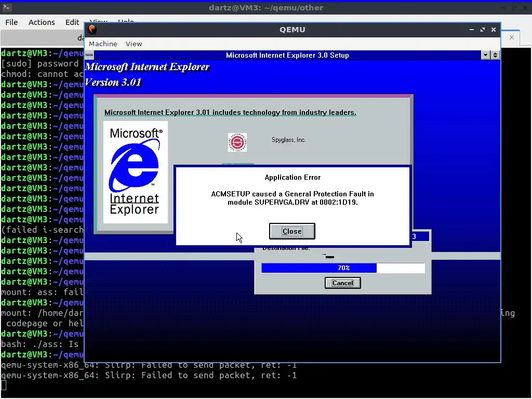Click the GPF error message text
532x399 pixels.
point(292,198)
